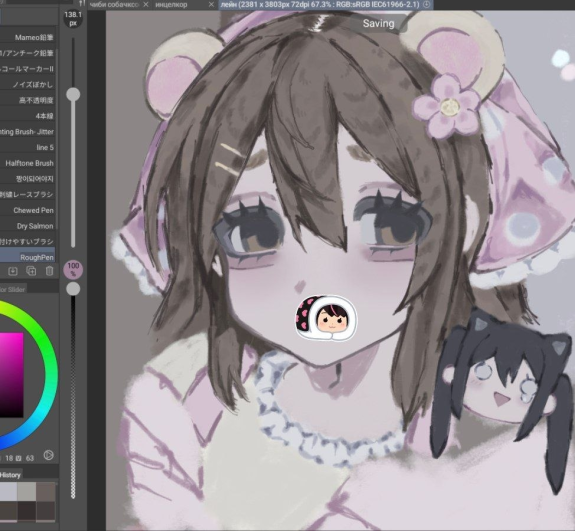Open the Color Slider tab
The width and height of the screenshot is (575, 531).
point(12,289)
